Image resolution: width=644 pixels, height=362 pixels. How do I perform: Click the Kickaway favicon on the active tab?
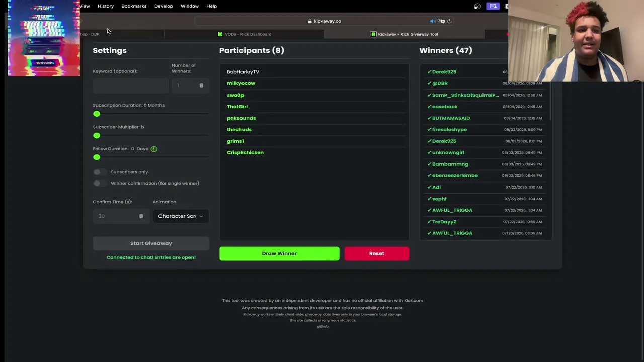pos(373,34)
